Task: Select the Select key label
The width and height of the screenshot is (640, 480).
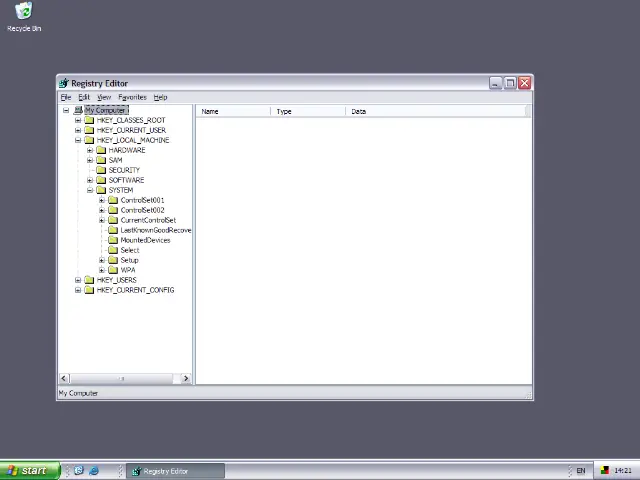Action: click(x=130, y=250)
